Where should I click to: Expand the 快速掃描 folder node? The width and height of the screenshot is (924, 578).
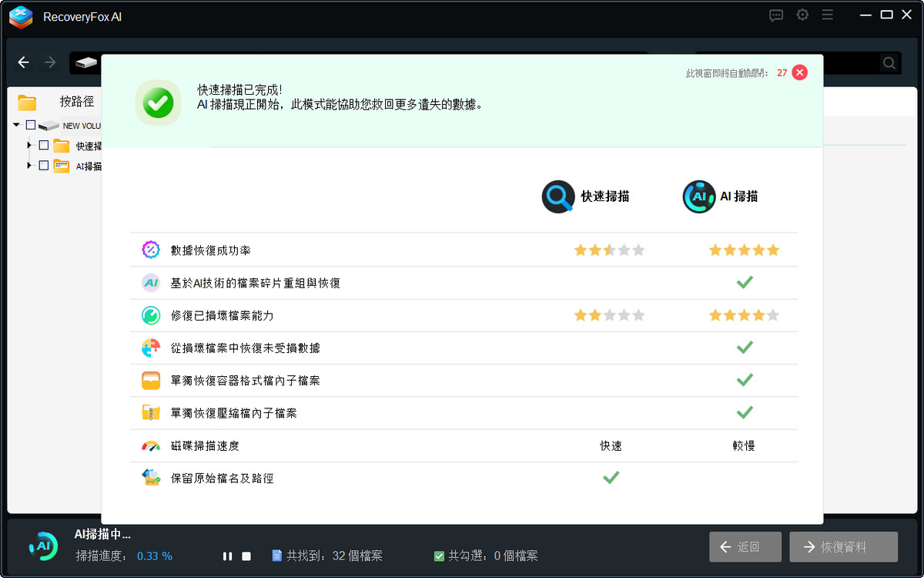(x=29, y=145)
